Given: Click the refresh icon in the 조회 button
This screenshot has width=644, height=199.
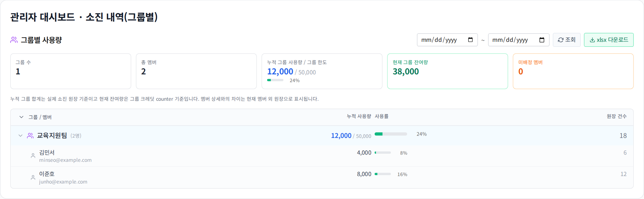Looking at the screenshot, I should click(561, 40).
